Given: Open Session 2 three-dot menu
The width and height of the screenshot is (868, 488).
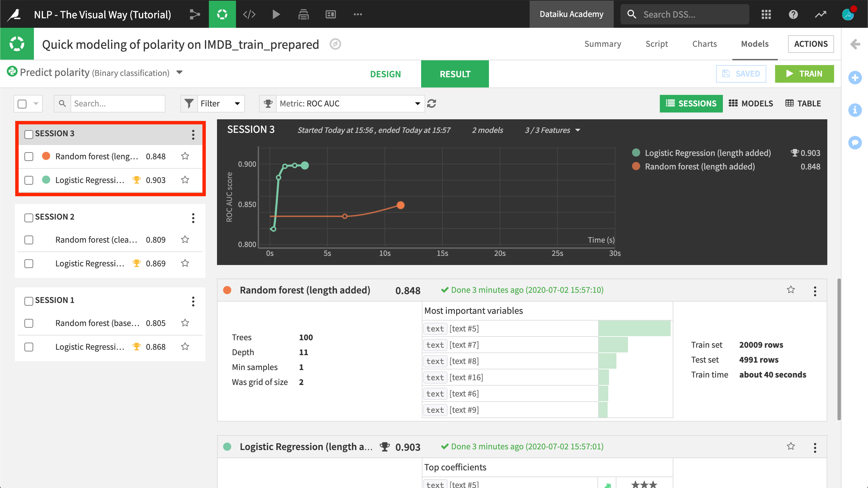Looking at the screenshot, I should (x=193, y=218).
